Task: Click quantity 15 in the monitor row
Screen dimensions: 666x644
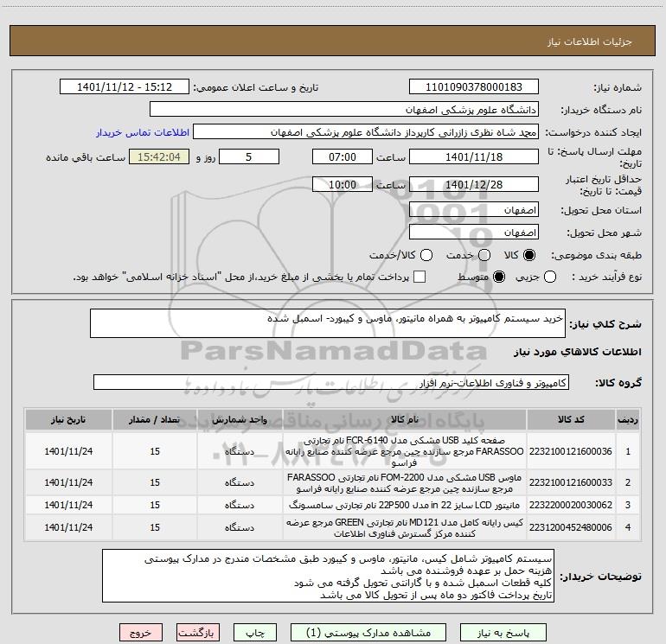Action: pyautogui.click(x=155, y=505)
